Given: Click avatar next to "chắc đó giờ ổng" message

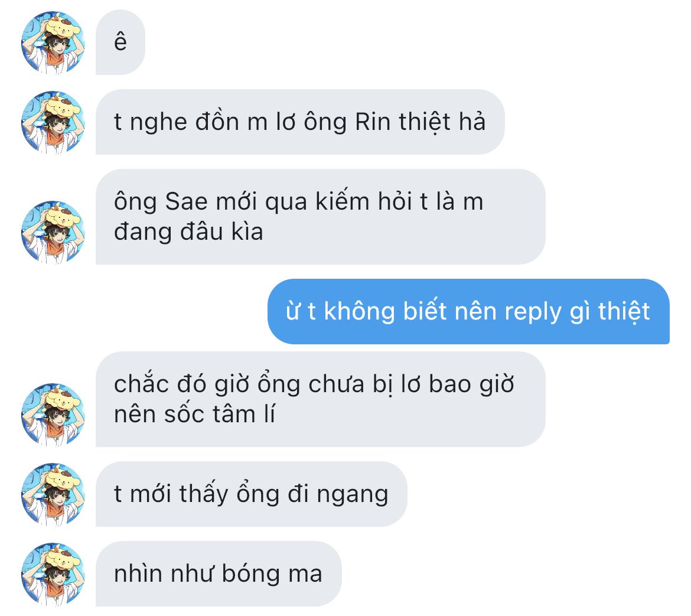Looking at the screenshot, I should coord(53,414).
